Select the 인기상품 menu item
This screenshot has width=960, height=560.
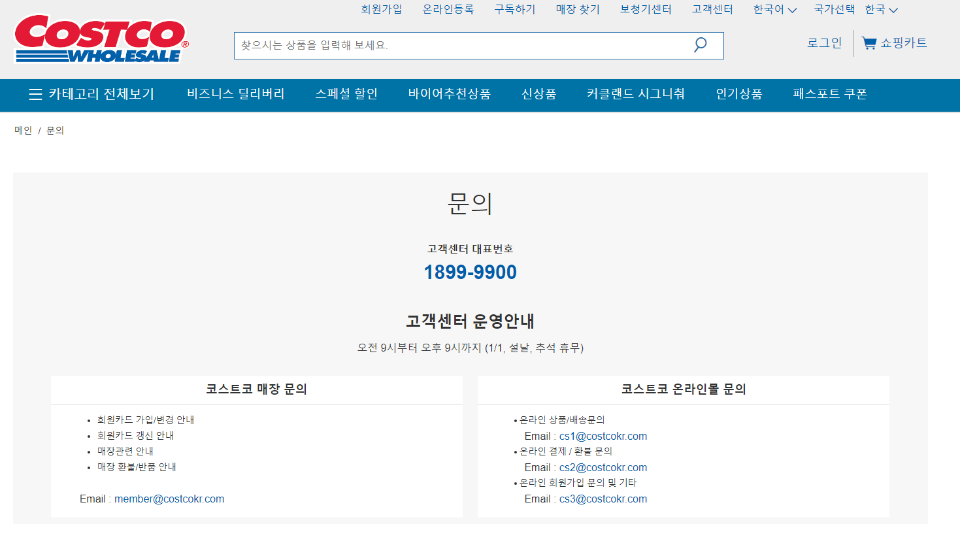click(x=739, y=94)
